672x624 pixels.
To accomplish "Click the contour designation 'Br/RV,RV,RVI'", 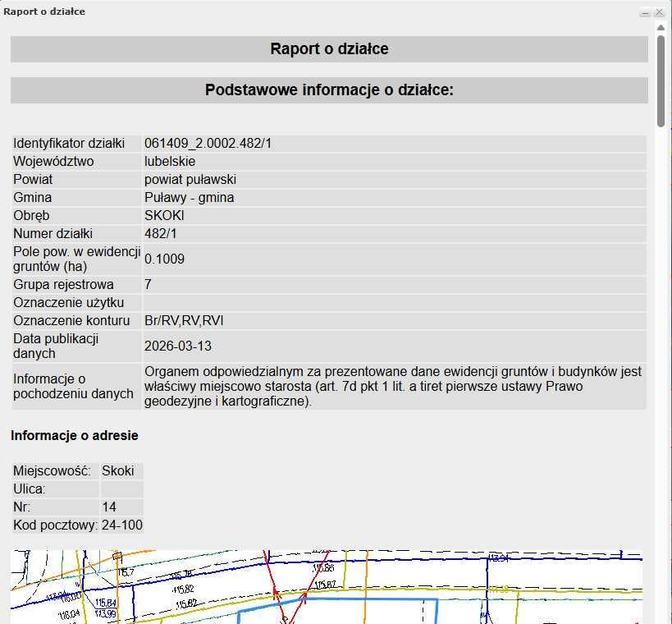I will pyautogui.click(x=184, y=320).
